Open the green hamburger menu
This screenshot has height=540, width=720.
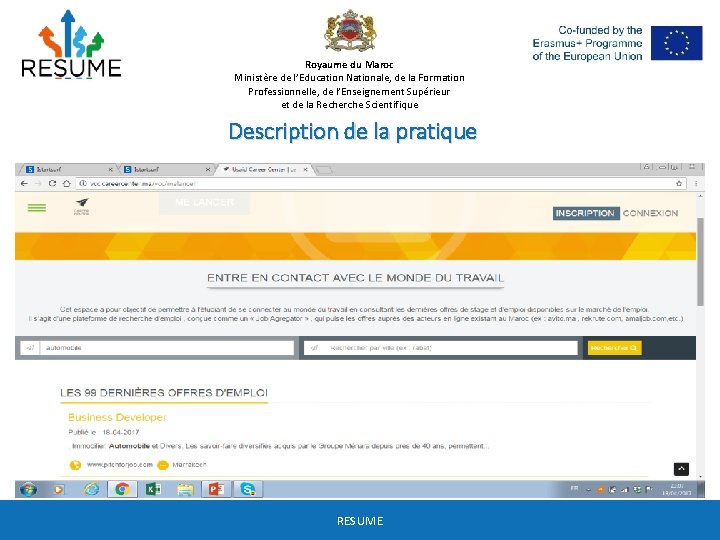click(37, 208)
